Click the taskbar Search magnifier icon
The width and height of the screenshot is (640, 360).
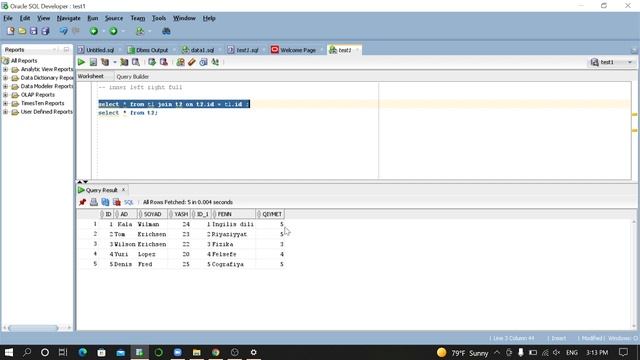click(x=27, y=352)
